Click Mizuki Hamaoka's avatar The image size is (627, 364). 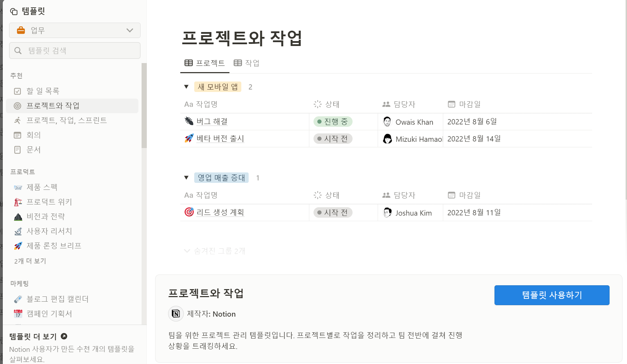(387, 139)
